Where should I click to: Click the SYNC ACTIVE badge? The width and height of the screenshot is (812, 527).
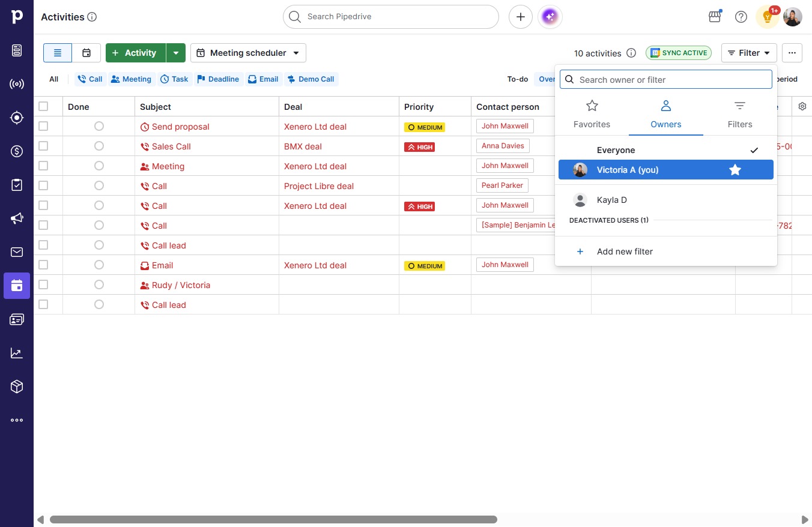point(679,53)
